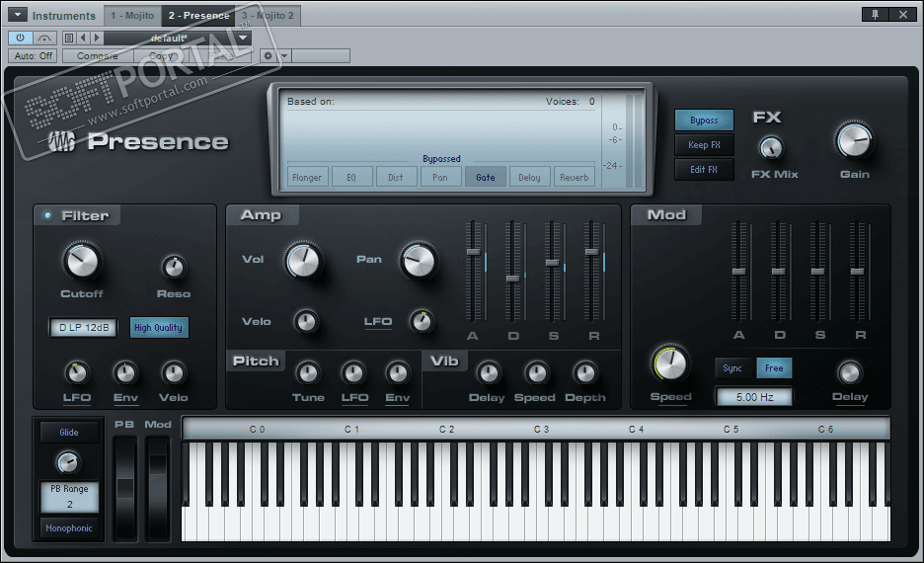Click the FX Mix knob
This screenshot has width=924, height=563.
(771, 148)
